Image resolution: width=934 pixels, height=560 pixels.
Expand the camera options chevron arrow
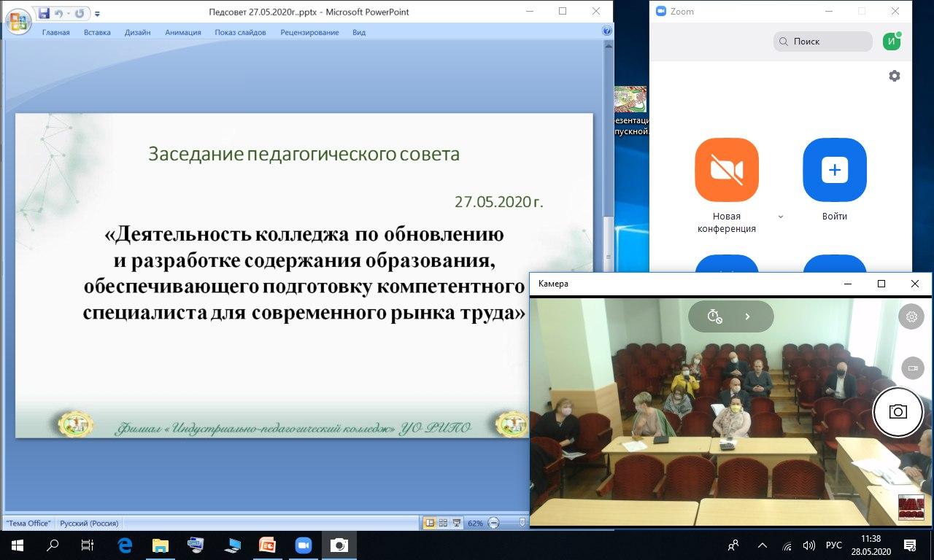747,316
